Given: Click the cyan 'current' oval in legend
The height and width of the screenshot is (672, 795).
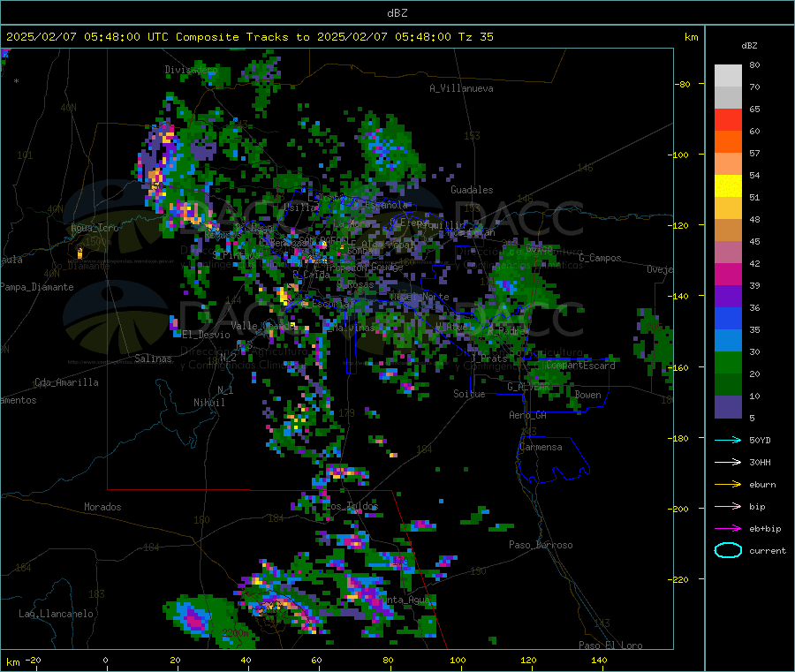Looking at the screenshot, I should [x=728, y=550].
